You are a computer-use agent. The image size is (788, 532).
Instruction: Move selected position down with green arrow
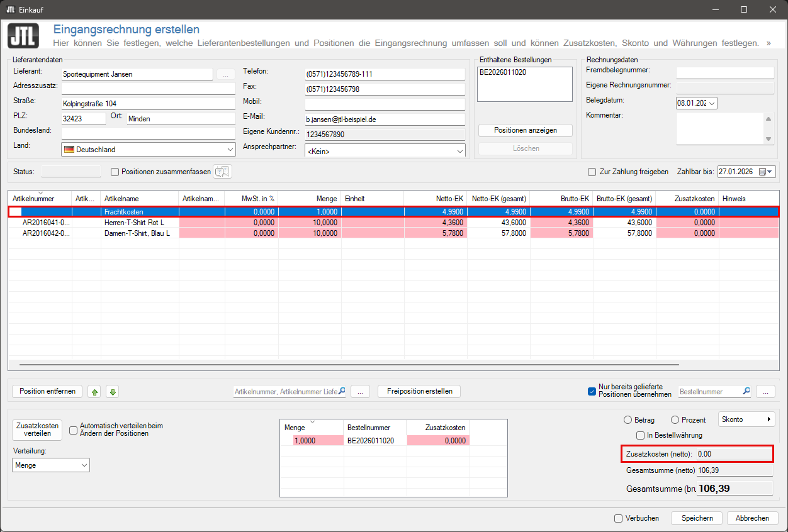point(113,392)
